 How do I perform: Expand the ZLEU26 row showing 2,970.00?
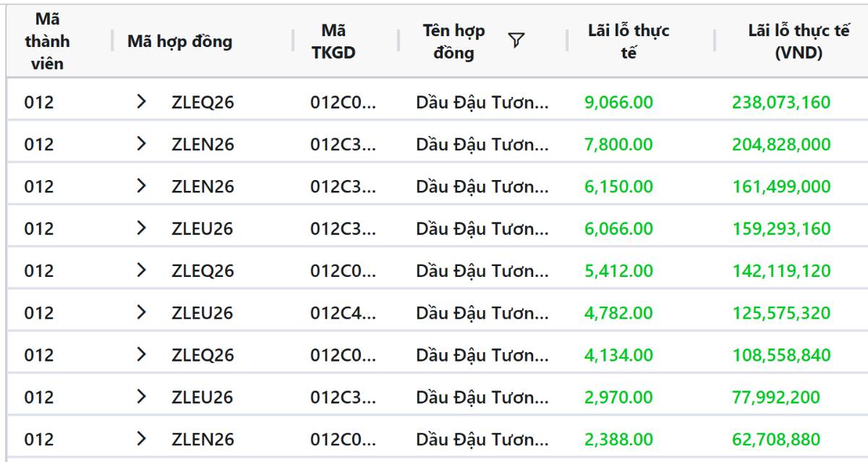coord(142,397)
